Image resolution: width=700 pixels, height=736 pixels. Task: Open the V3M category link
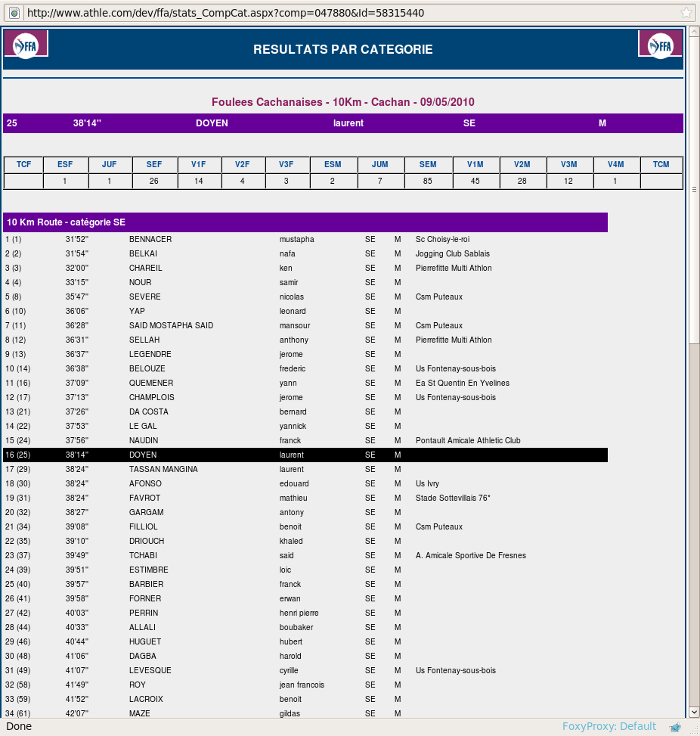click(x=569, y=164)
